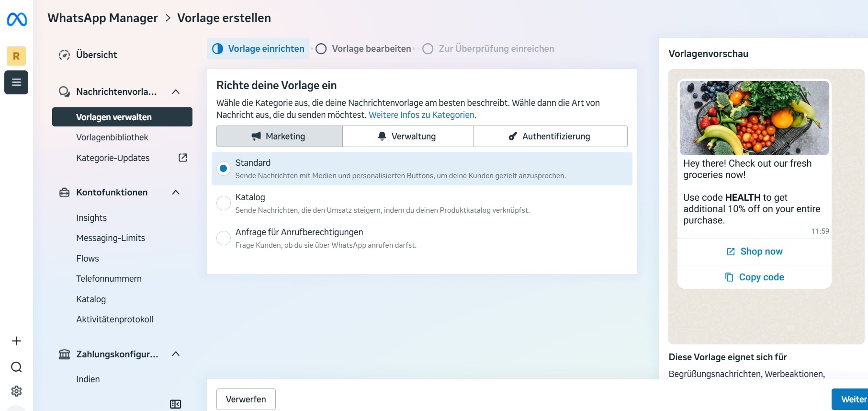Click the Übersicht gauge icon

64,55
